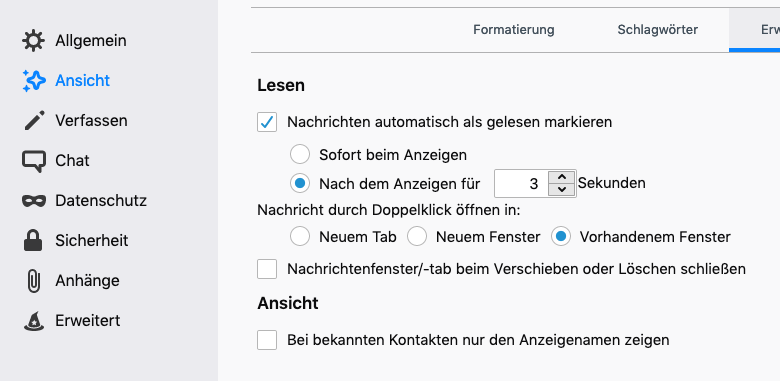This screenshot has width=780, height=381.
Task: Switch to the Formatierung tab
Action: (514, 29)
